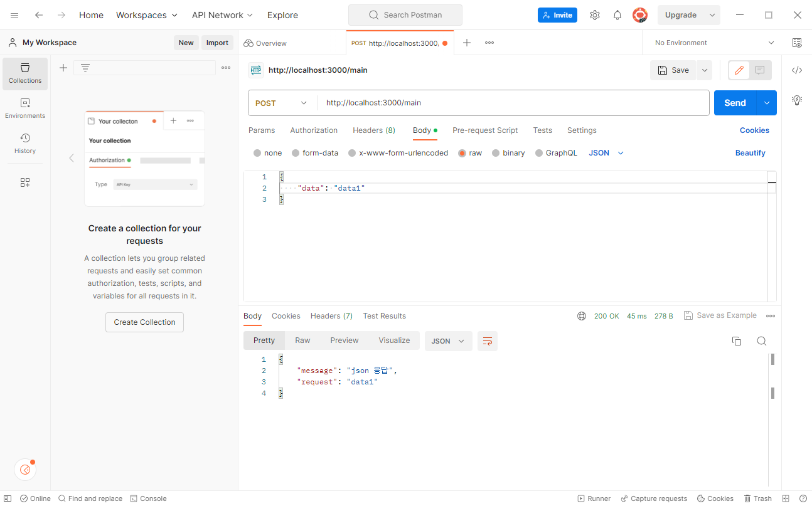Select the GraphQL body type
Viewport: 812px width, 506px height.
556,153
